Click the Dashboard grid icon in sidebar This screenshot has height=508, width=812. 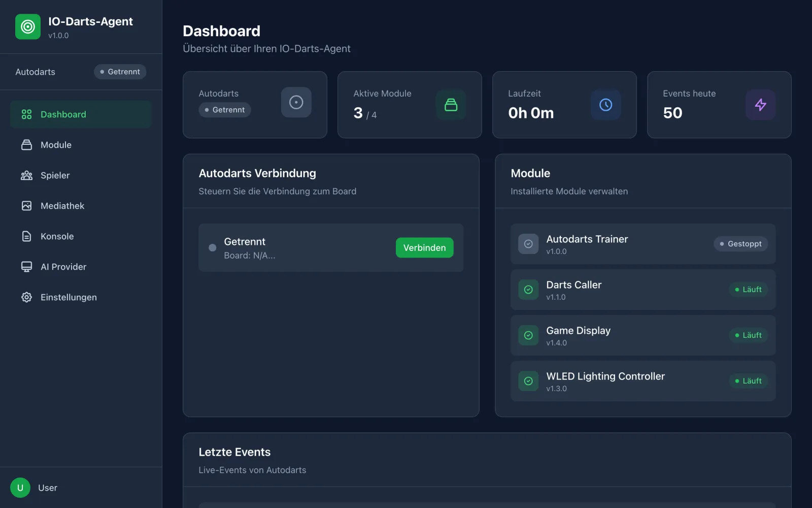[x=26, y=114]
